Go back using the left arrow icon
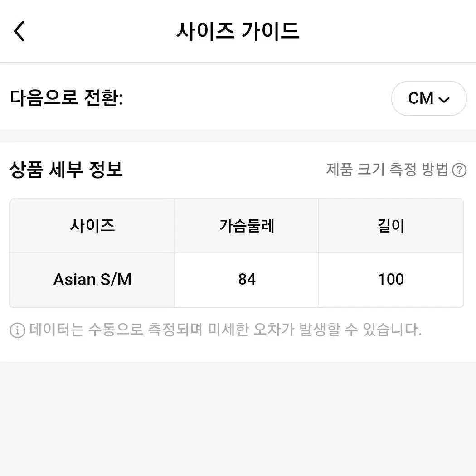The height and width of the screenshot is (476, 476). [x=19, y=31]
